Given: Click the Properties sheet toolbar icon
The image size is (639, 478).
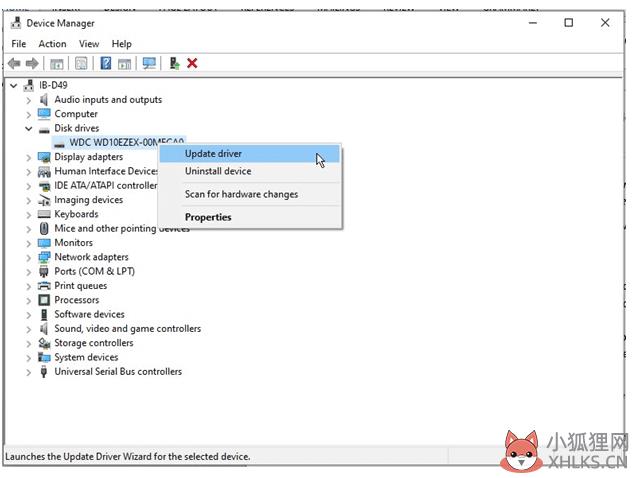Looking at the screenshot, I should click(x=80, y=63).
